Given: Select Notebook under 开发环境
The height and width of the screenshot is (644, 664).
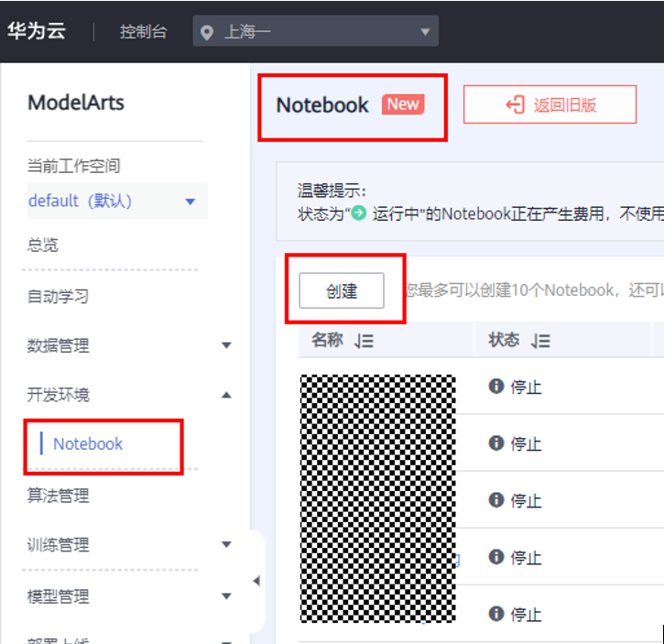Looking at the screenshot, I should coord(88,444).
